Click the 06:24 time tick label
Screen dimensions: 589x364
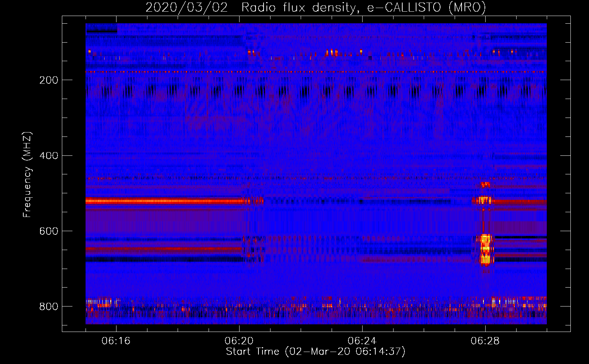[x=362, y=341]
